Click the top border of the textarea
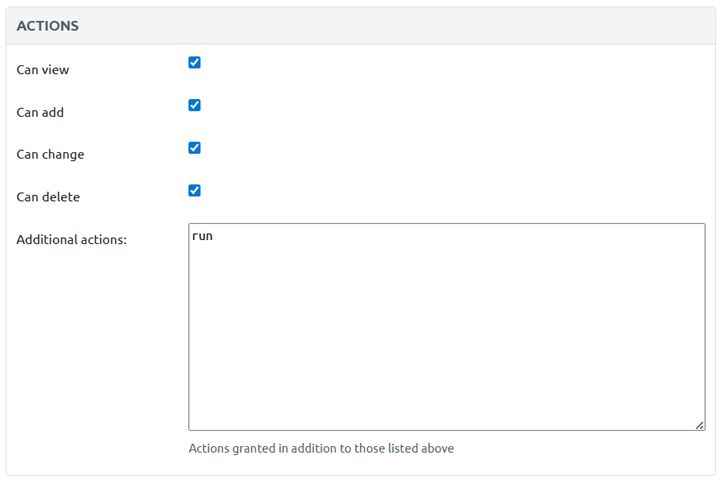This screenshot has height=480, width=720. (446, 224)
